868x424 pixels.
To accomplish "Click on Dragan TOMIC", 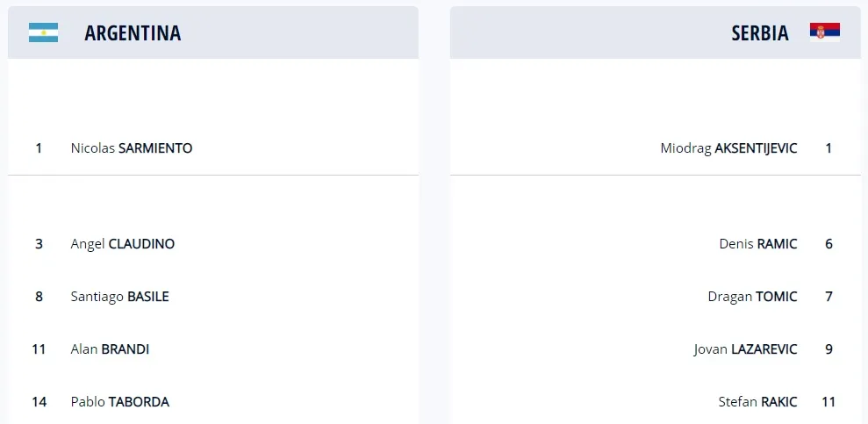I will pos(752,297).
